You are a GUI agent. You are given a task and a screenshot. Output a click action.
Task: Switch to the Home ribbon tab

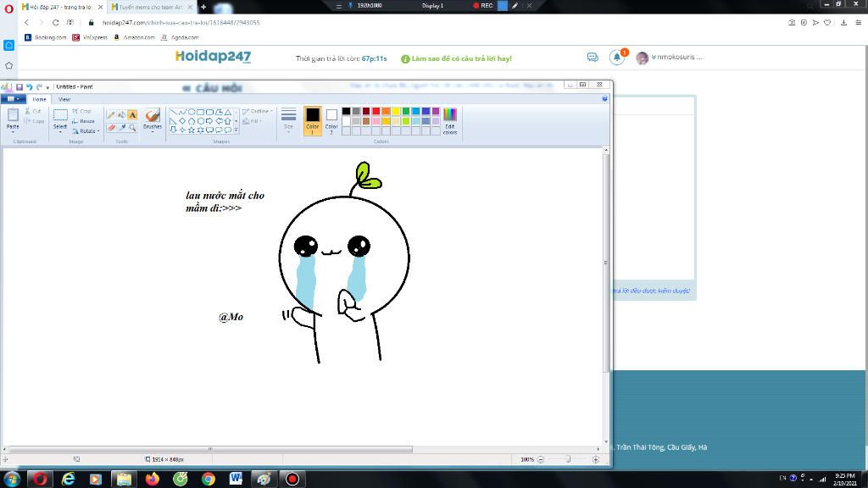39,99
